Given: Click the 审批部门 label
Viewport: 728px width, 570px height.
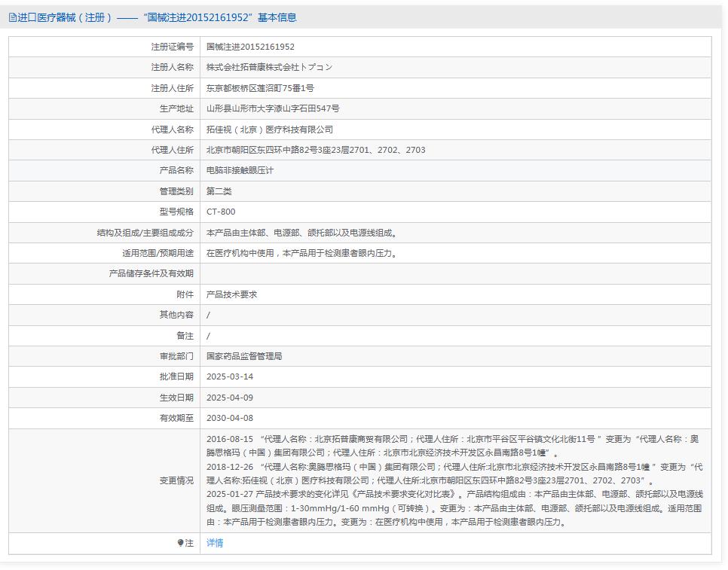Looking at the screenshot, I should tap(176, 356).
